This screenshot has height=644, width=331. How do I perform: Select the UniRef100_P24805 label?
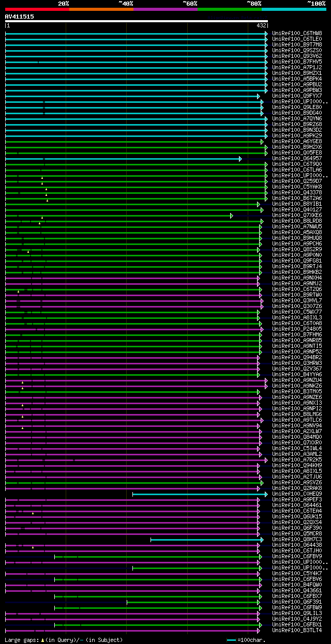(x=297, y=329)
